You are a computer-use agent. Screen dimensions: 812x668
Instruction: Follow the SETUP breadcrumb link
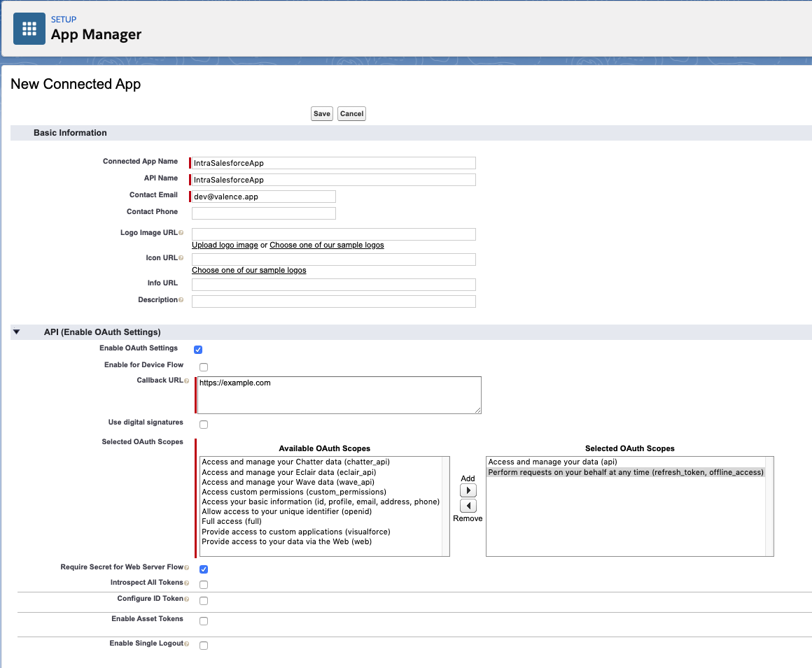coord(64,20)
